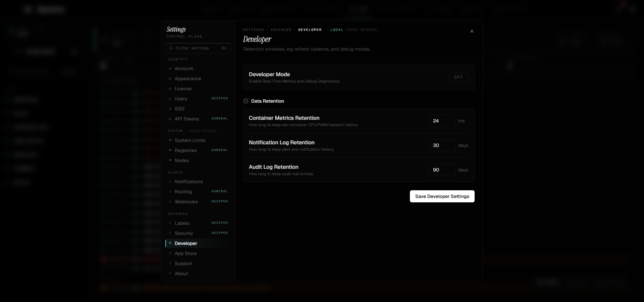Click the Data Retention section heading
644x302 pixels.
268,101
